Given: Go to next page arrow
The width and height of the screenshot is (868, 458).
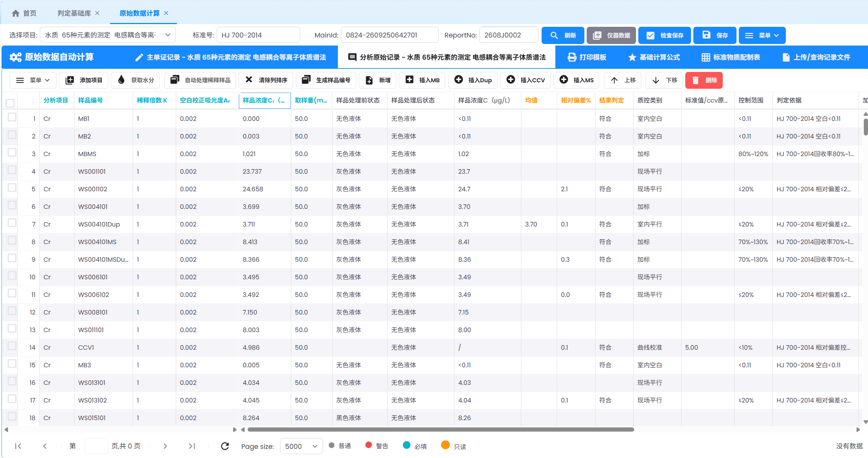Looking at the screenshot, I should point(165,446).
